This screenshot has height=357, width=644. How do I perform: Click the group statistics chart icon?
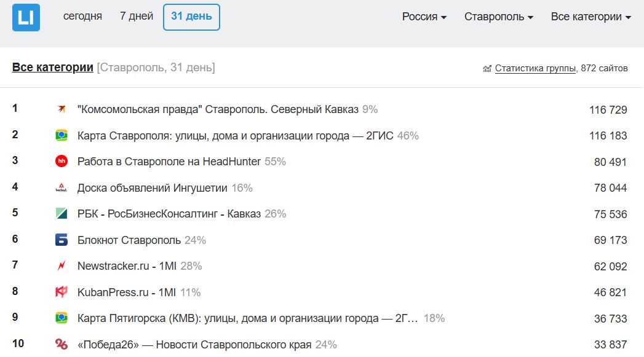pos(487,69)
